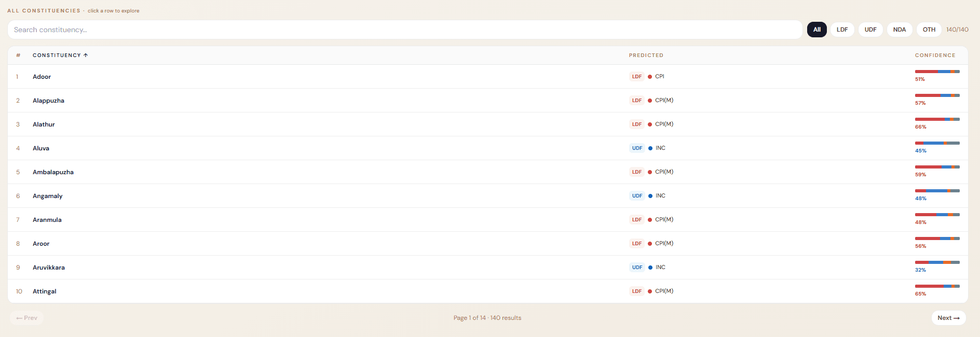Click the LDF badge in Adoor row

point(636,77)
